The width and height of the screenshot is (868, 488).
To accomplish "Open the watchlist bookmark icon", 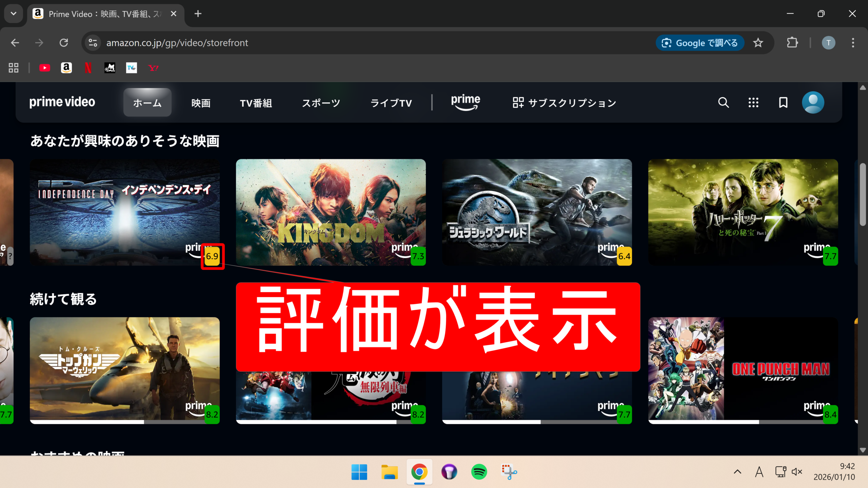I will pos(783,102).
